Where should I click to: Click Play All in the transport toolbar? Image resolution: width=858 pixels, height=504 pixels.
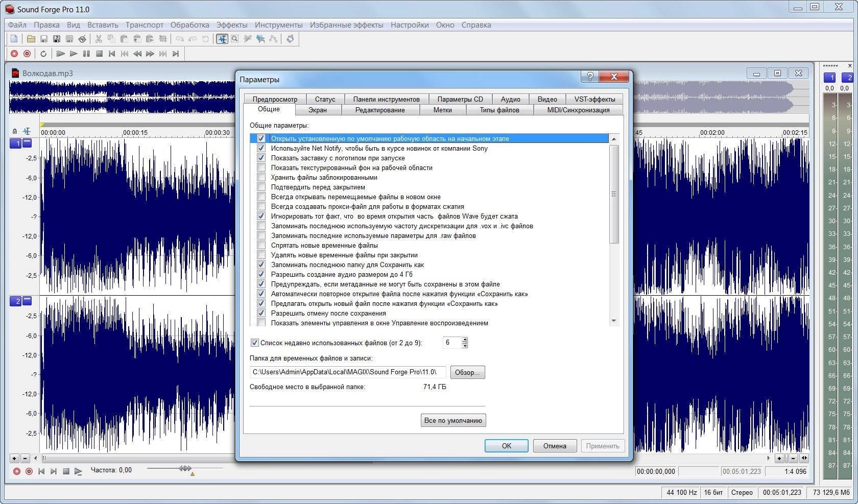pyautogui.click(x=61, y=54)
